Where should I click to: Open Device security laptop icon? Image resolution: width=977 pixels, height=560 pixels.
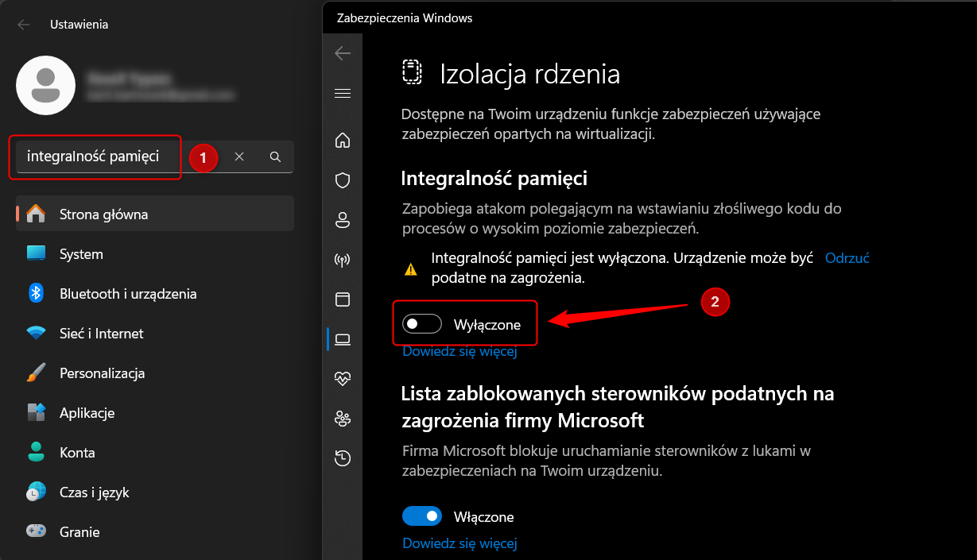343,340
